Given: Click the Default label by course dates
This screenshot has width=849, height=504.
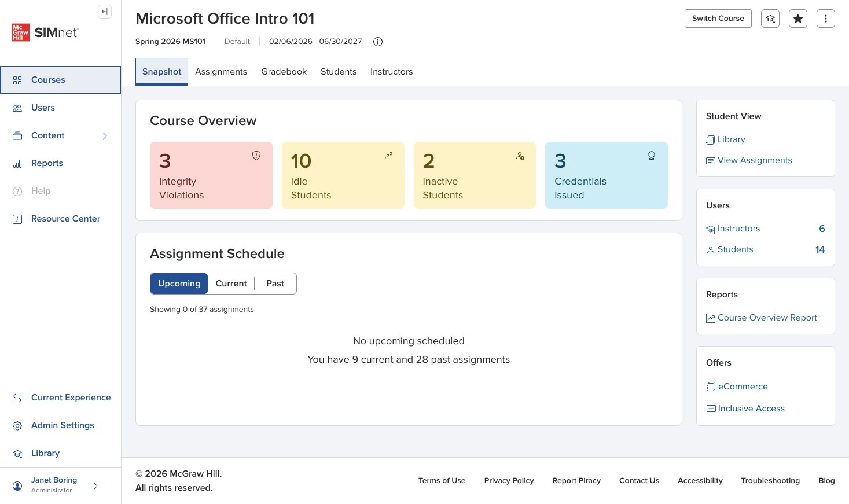Looking at the screenshot, I should 237,42.
